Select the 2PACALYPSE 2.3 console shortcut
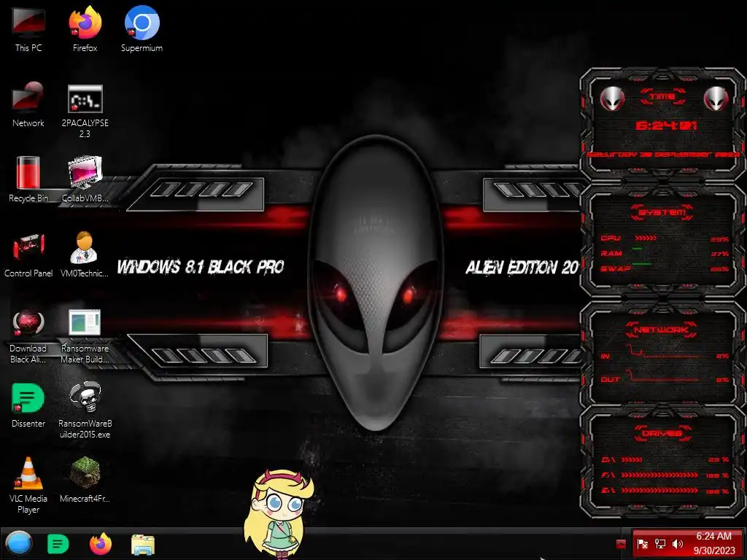The height and width of the screenshot is (560, 747). point(85,109)
